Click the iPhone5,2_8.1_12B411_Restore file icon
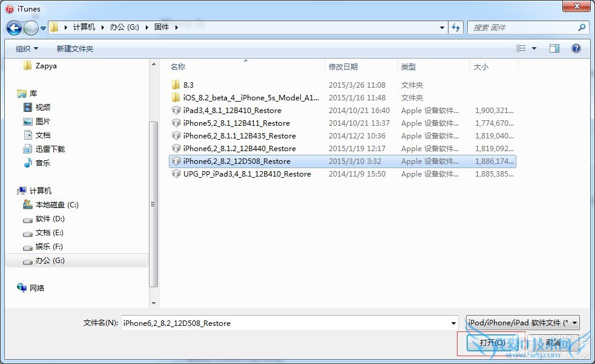595x364 pixels. [x=176, y=123]
